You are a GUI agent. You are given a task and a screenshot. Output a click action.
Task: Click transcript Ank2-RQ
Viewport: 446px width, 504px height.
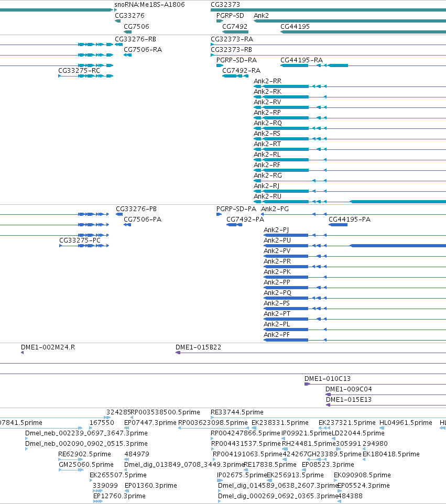268,123
